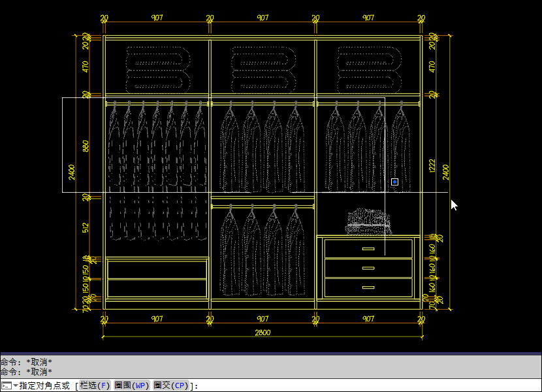Expand the recent commands dropdown arrow
The image size is (542, 392).
pyautogui.click(x=15, y=385)
